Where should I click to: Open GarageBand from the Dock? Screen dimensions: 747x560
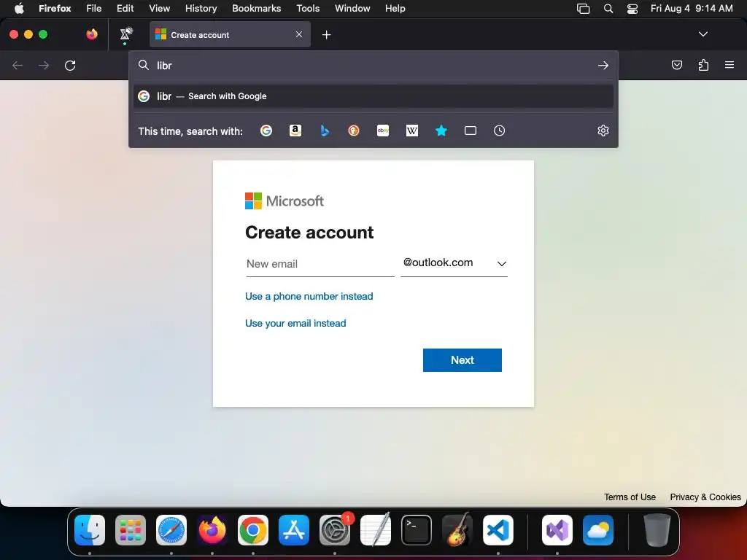click(457, 530)
